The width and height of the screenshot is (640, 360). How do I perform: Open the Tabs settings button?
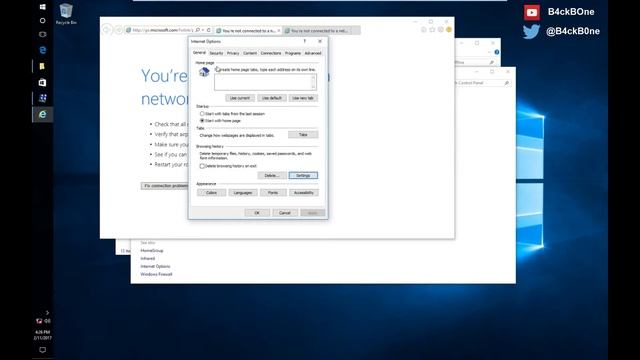(303, 135)
